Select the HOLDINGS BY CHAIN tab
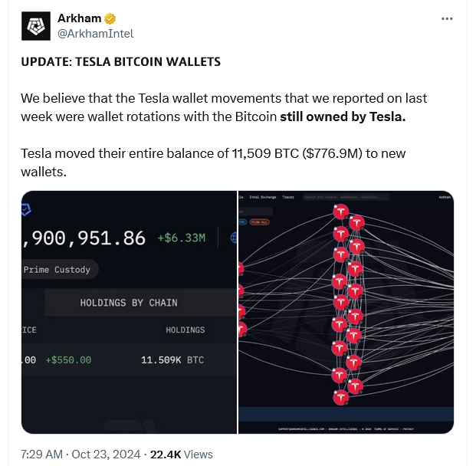The width and height of the screenshot is (476, 466). point(129,303)
